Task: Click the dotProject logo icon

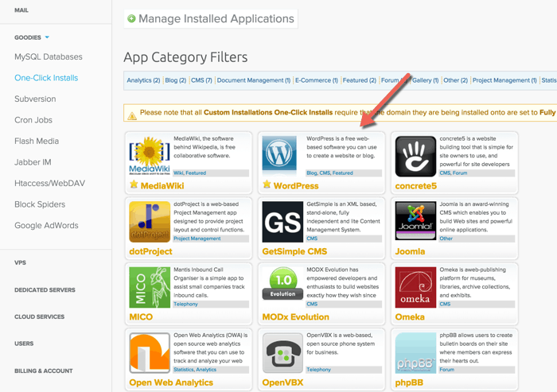Action: point(150,222)
